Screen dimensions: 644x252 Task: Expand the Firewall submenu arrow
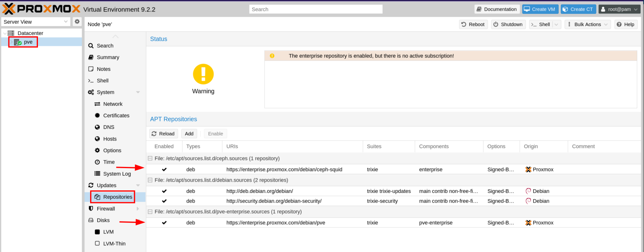(138, 209)
